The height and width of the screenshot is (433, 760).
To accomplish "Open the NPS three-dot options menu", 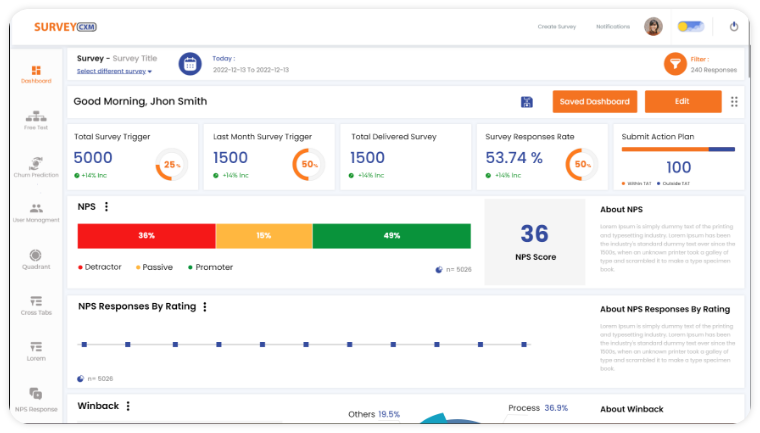I will point(107,207).
